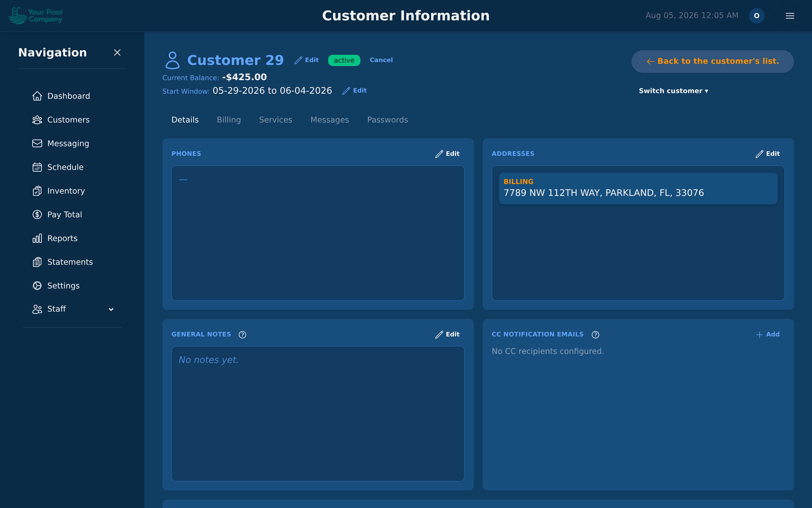The height and width of the screenshot is (508, 812).
Task: Click Back to the customer's list button
Action: point(712,62)
